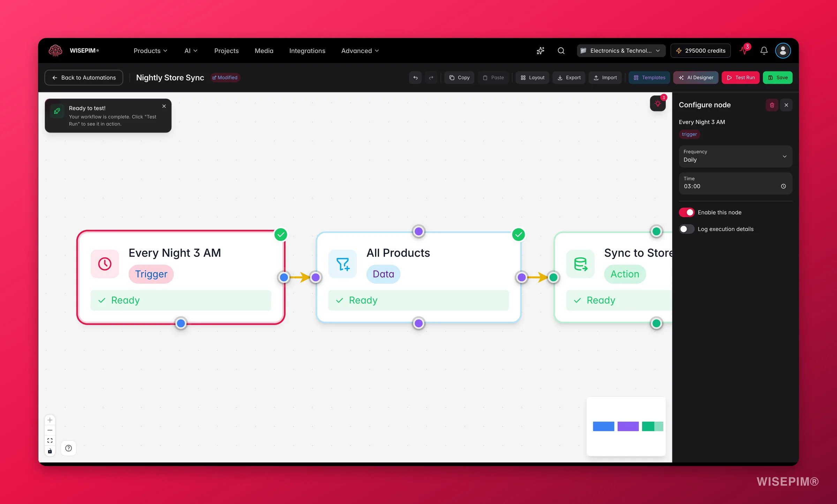Delete node via trash icon
Viewport: 837px width, 504px height.
[772, 105]
